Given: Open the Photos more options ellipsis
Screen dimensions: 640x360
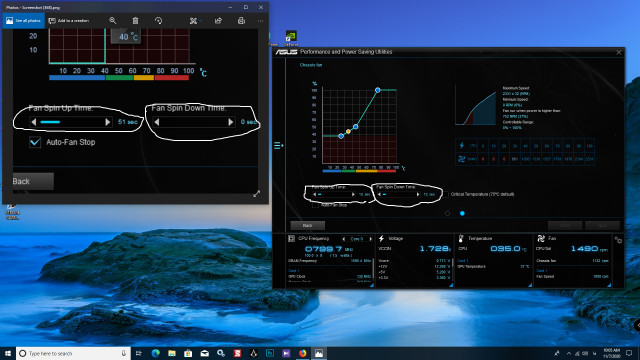Looking at the screenshot, I should 260,21.
